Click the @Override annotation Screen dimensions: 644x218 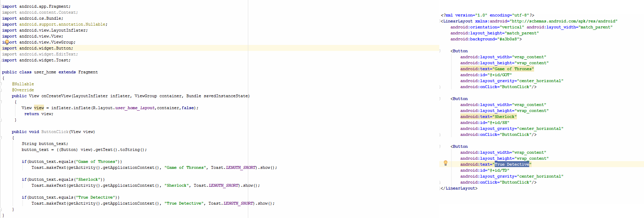coord(23,90)
